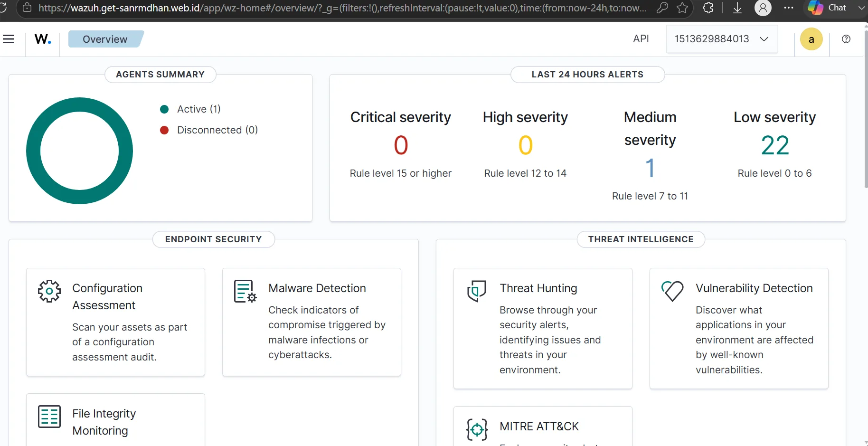
Task: Open the API selector dropdown 1513629884013
Action: tap(722, 39)
